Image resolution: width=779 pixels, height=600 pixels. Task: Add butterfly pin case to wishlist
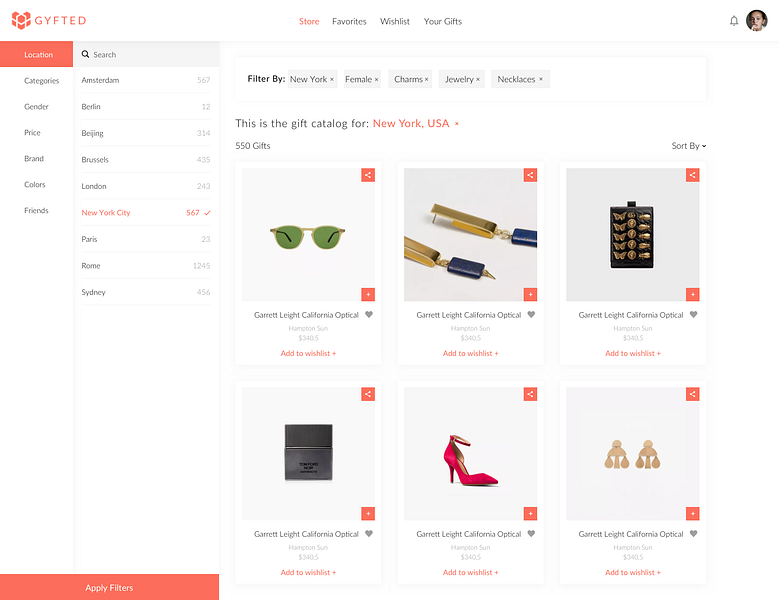tap(633, 353)
